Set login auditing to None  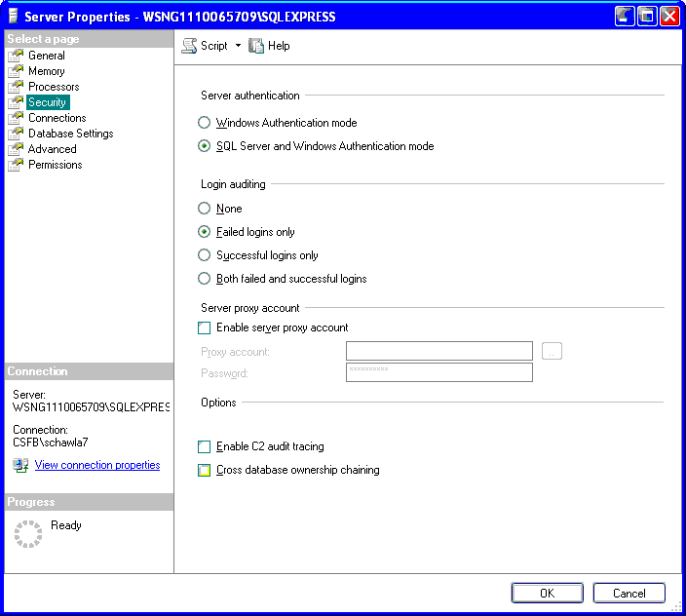[204, 209]
